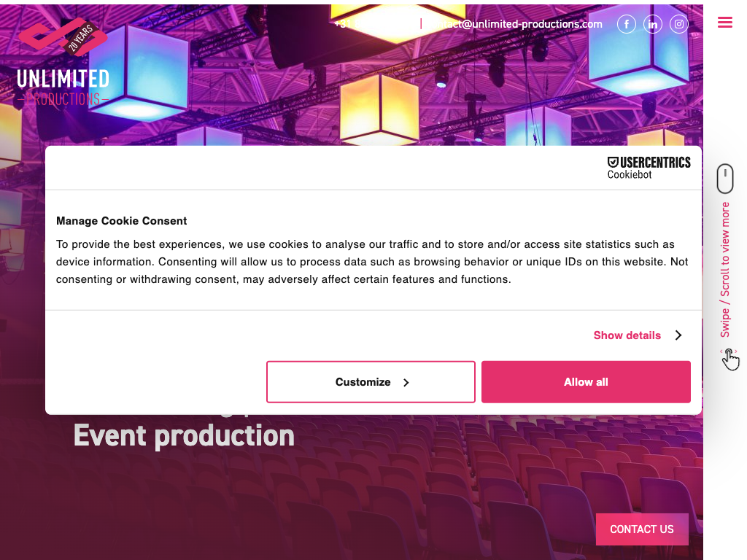
Task: Accept cookies with Allow all button
Action: [586, 382]
